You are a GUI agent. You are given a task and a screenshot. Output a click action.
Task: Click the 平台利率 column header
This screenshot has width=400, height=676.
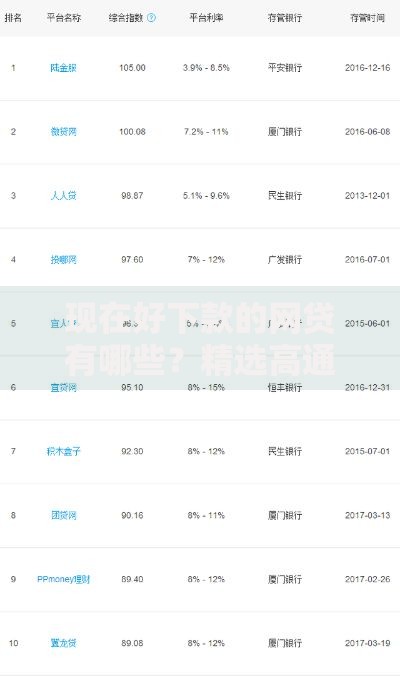click(206, 18)
